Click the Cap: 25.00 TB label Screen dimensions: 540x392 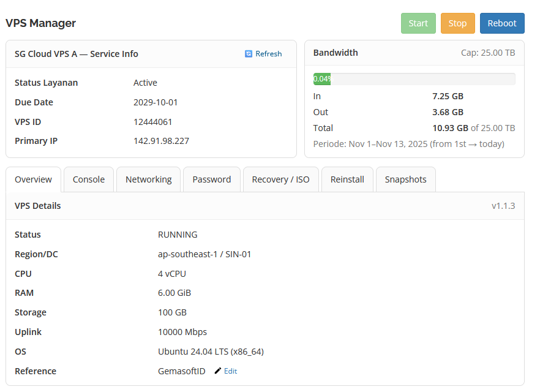pyautogui.click(x=488, y=53)
